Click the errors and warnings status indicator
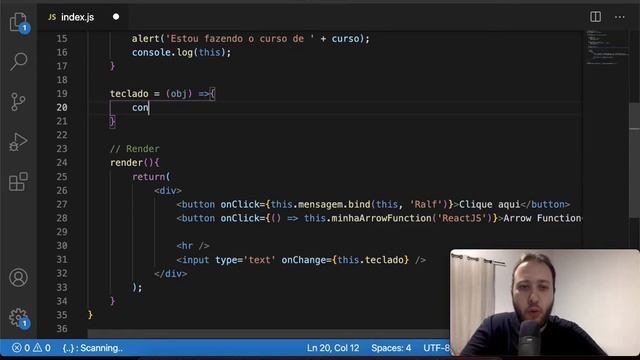This screenshot has height=360, width=640. coord(31,348)
